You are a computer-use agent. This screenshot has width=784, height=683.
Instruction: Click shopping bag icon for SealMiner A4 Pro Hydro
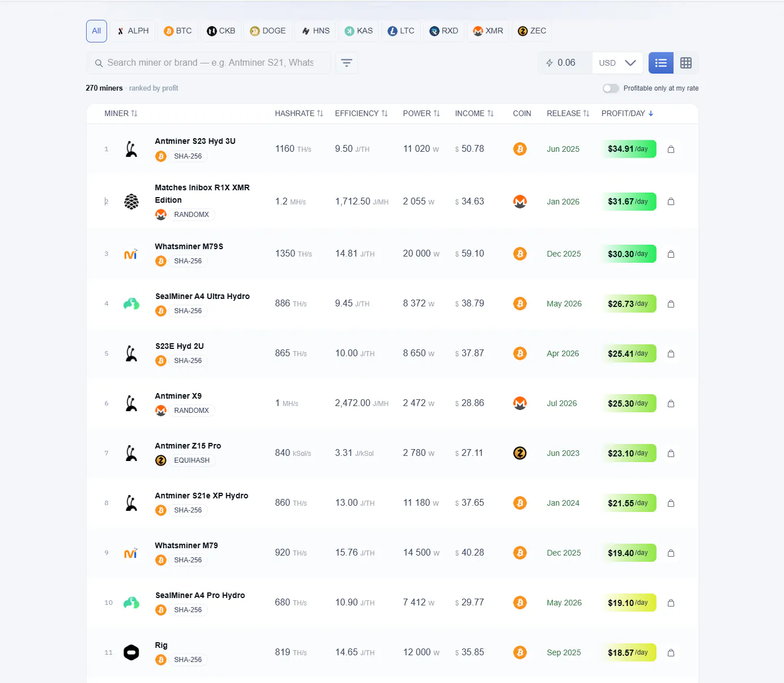pyautogui.click(x=671, y=603)
